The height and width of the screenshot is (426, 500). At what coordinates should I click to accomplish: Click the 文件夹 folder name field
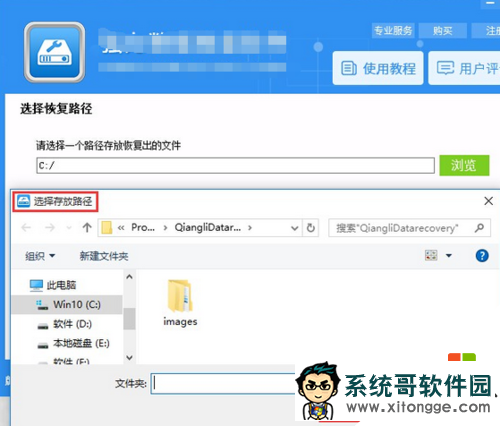[x=223, y=384]
